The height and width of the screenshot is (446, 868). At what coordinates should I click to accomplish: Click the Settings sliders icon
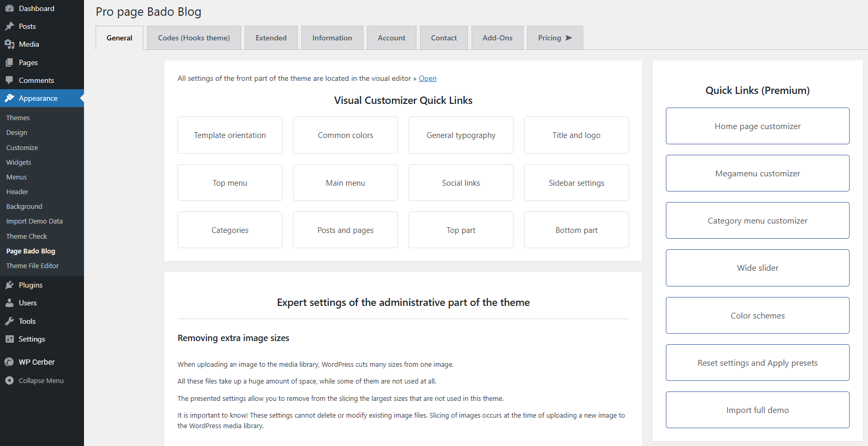[x=9, y=339]
